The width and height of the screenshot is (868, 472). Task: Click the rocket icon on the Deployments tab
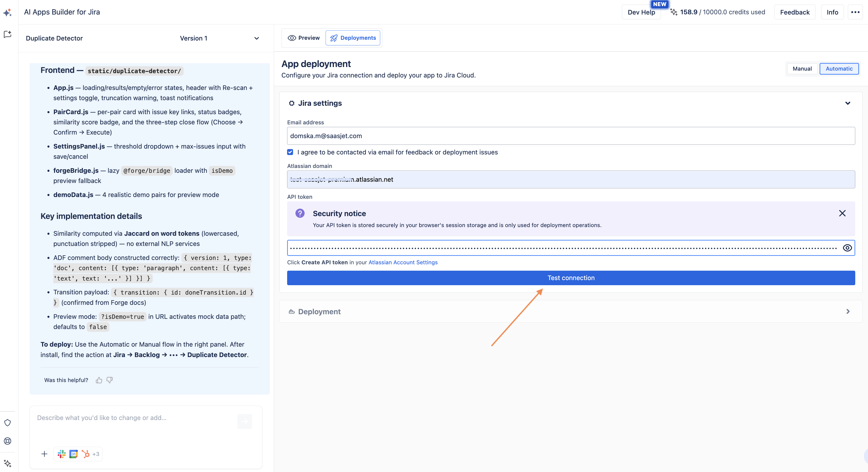(x=334, y=38)
